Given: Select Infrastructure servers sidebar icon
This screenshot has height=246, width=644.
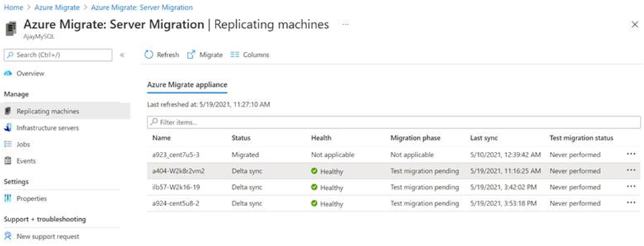Looking at the screenshot, I should [x=7, y=128].
